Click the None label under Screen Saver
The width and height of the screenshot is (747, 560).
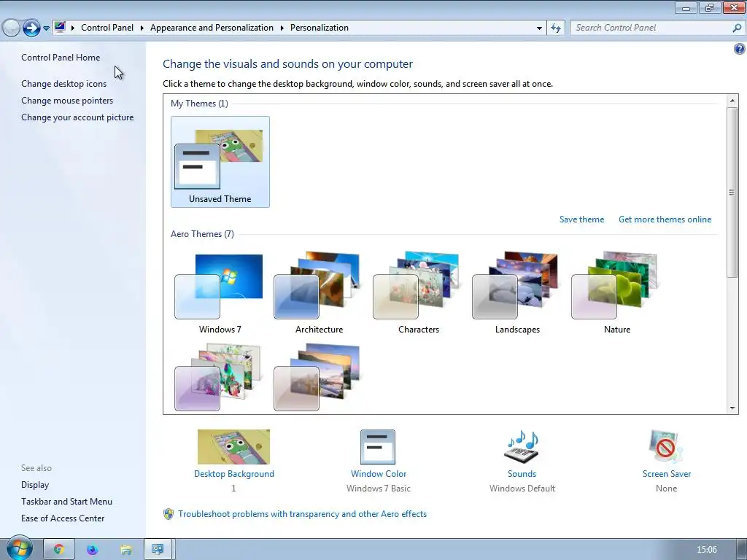click(x=666, y=488)
